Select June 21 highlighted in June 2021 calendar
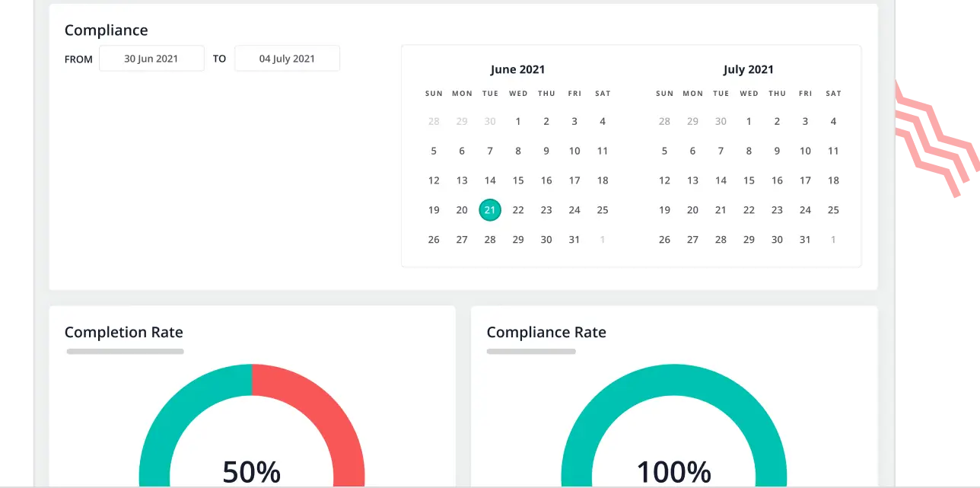The height and width of the screenshot is (488, 980). point(490,210)
